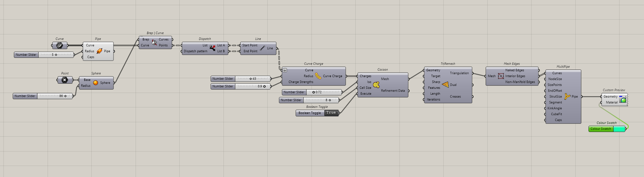Click the Interior Edges output
The image size is (644, 177).
coord(515,76)
